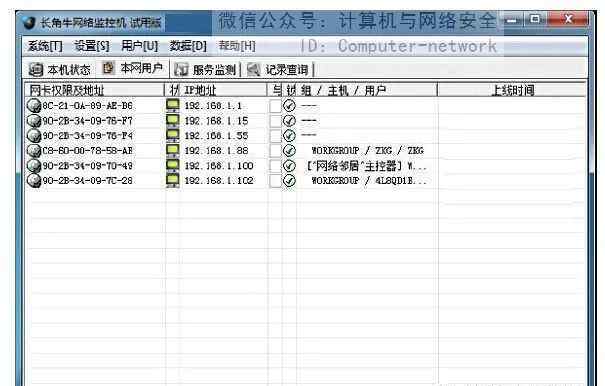
Task: Click the 本机状态 tab icon
Action: pos(36,69)
